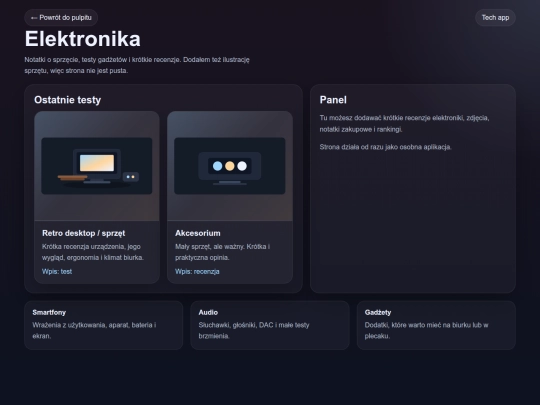The image size is (540, 405).
Task: Select the Akcesorium card title
Action: (198, 233)
